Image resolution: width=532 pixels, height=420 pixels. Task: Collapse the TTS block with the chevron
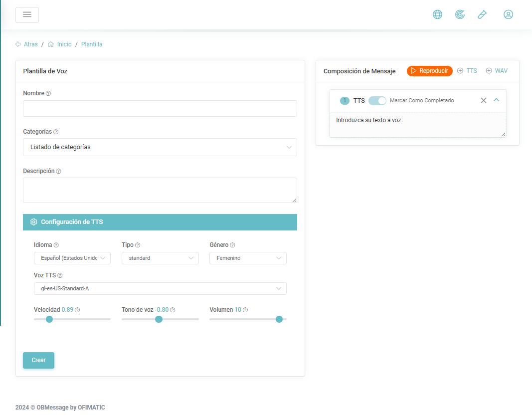tap(496, 100)
